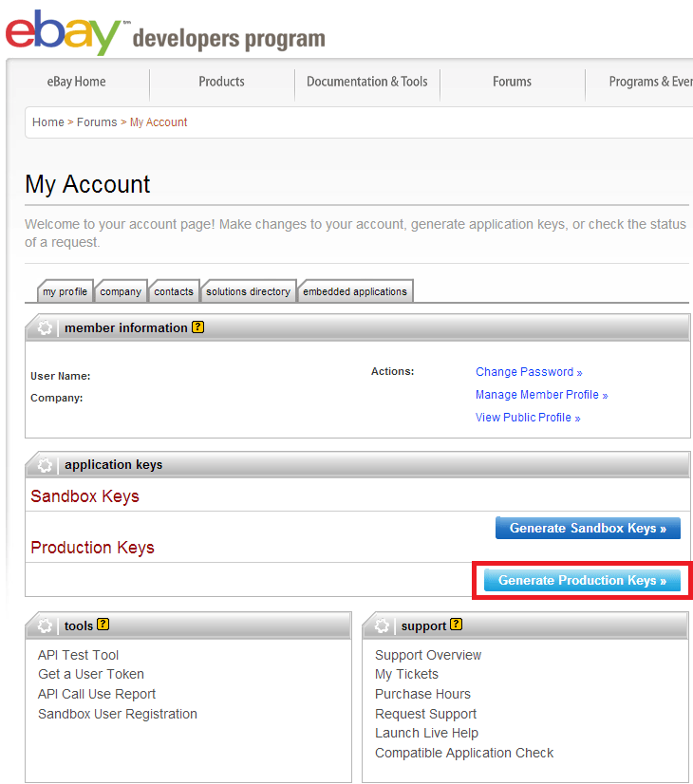Open Compatible Application Check link
This screenshot has width=693, height=784.
click(464, 753)
